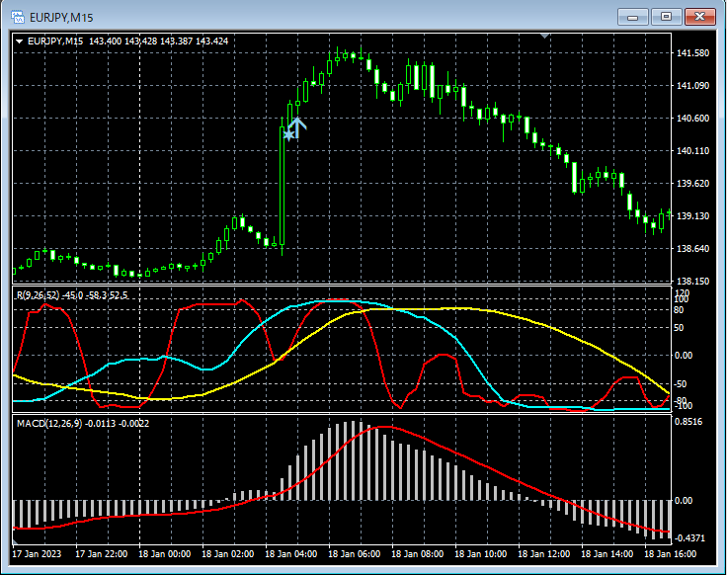Click the 141.580 price scale label
The image size is (728, 575).
coord(694,53)
